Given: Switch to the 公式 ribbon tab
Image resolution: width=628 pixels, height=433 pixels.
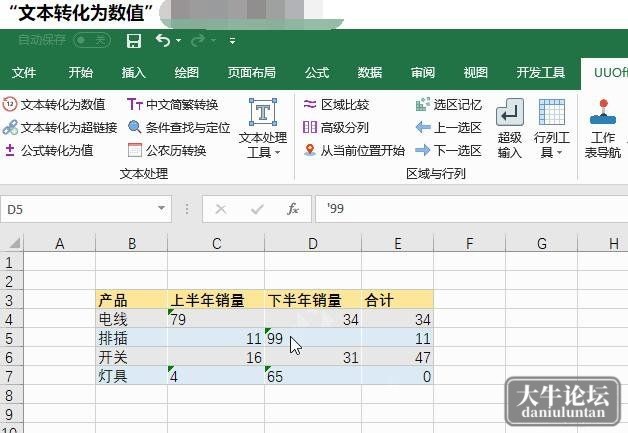Looking at the screenshot, I should pos(317,73).
